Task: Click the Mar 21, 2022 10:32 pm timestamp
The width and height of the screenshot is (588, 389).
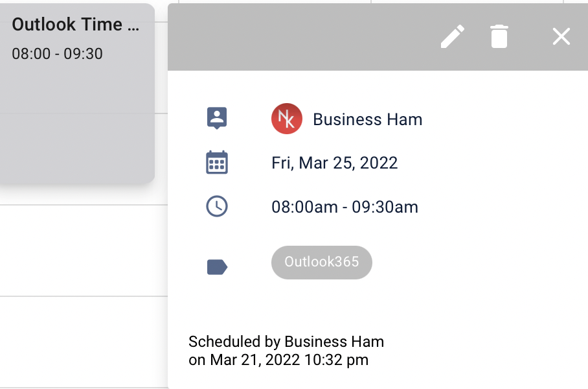Action: [x=289, y=360]
